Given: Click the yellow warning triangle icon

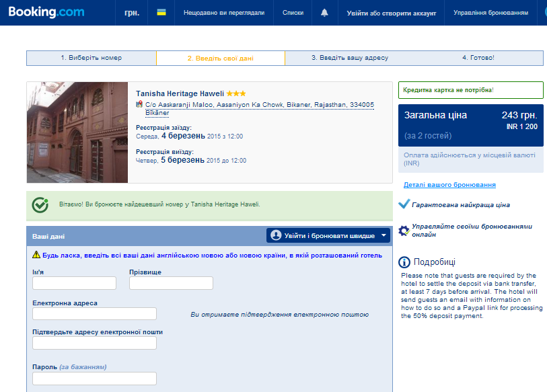Looking at the screenshot, I should tap(36, 255).
